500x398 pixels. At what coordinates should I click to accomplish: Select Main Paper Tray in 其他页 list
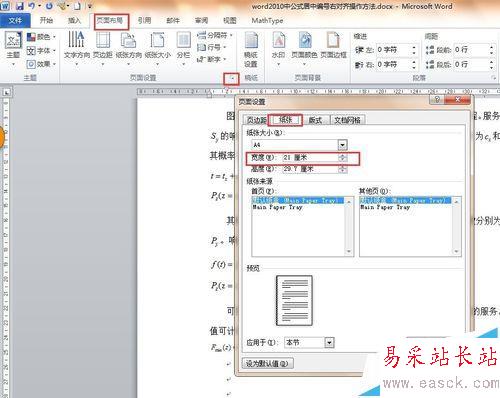[x=385, y=207]
